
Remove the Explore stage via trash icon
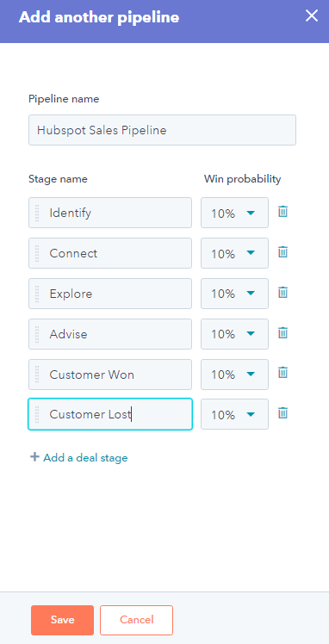[x=282, y=293]
